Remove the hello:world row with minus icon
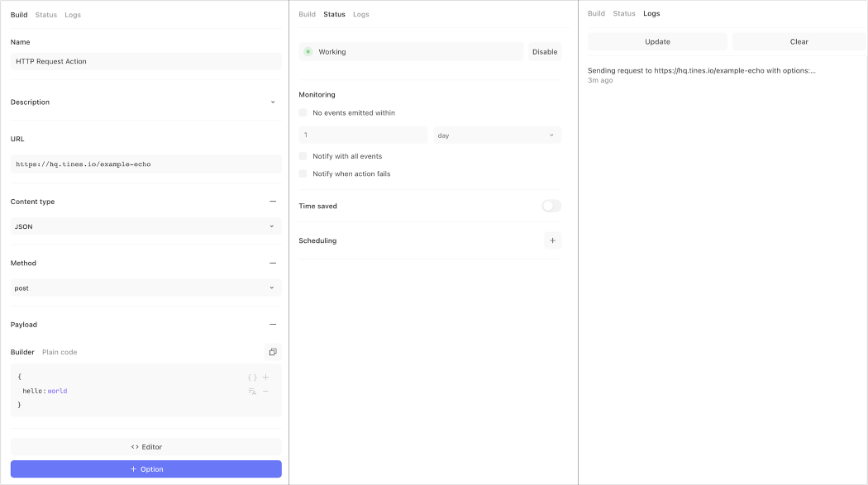This screenshot has width=868, height=485. (x=265, y=392)
